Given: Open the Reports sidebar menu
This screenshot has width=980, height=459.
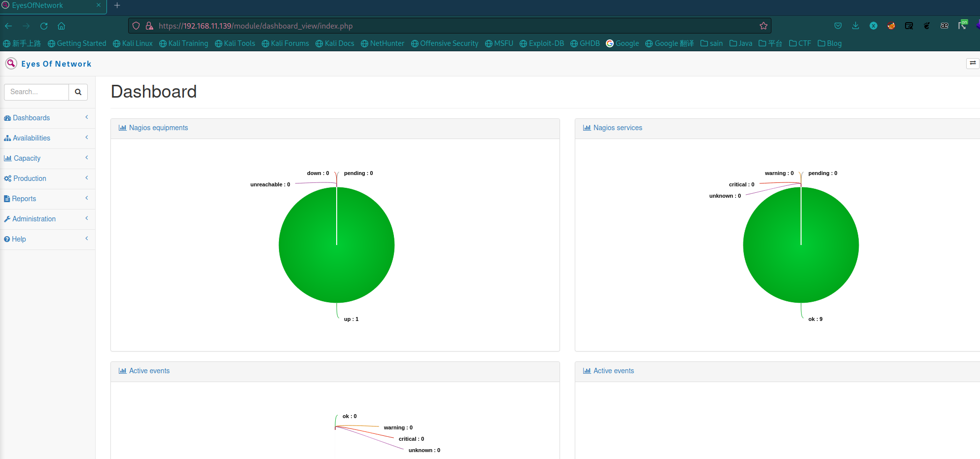Looking at the screenshot, I should 47,199.
